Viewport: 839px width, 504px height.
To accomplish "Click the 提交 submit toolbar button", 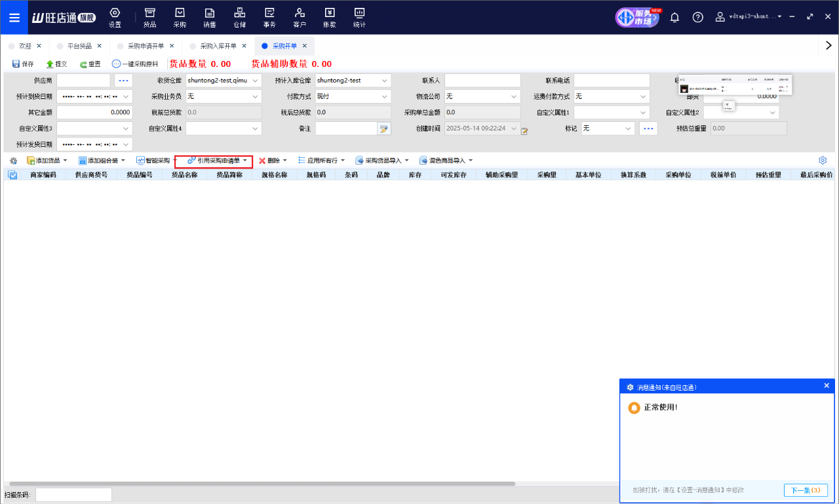I will [56, 64].
